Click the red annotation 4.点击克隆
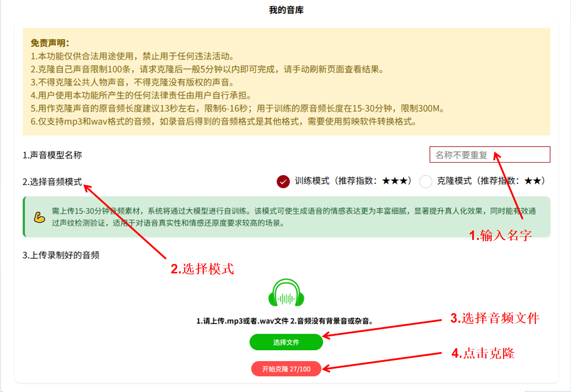 click(x=483, y=354)
